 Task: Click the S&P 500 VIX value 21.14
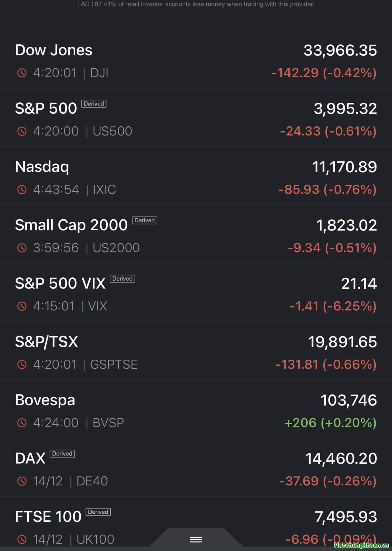359,283
